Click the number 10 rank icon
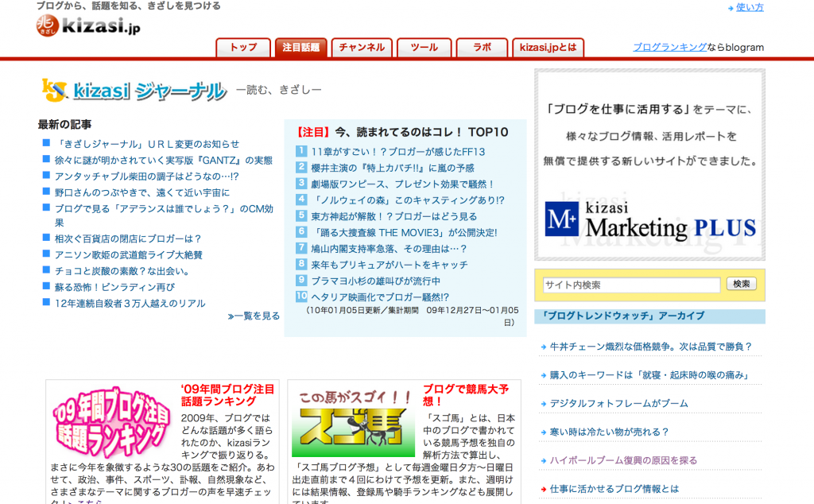The width and height of the screenshot is (814, 504). point(301,297)
